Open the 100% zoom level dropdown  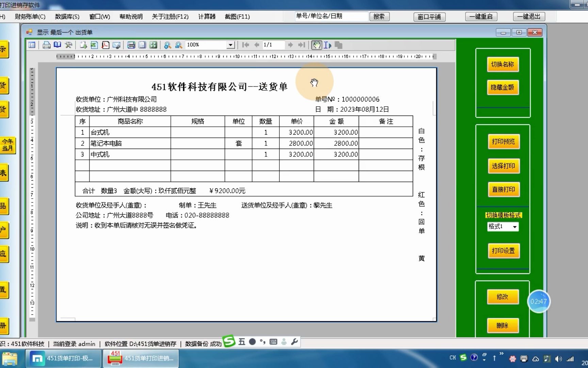click(231, 45)
